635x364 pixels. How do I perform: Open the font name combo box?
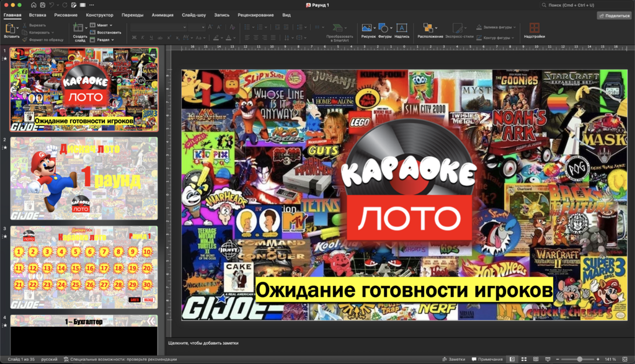coord(159,27)
